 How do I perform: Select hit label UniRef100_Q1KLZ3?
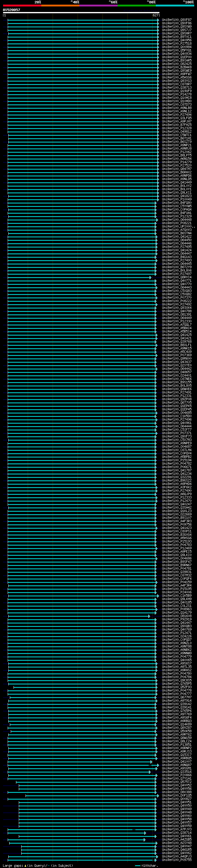tap(177, 511)
